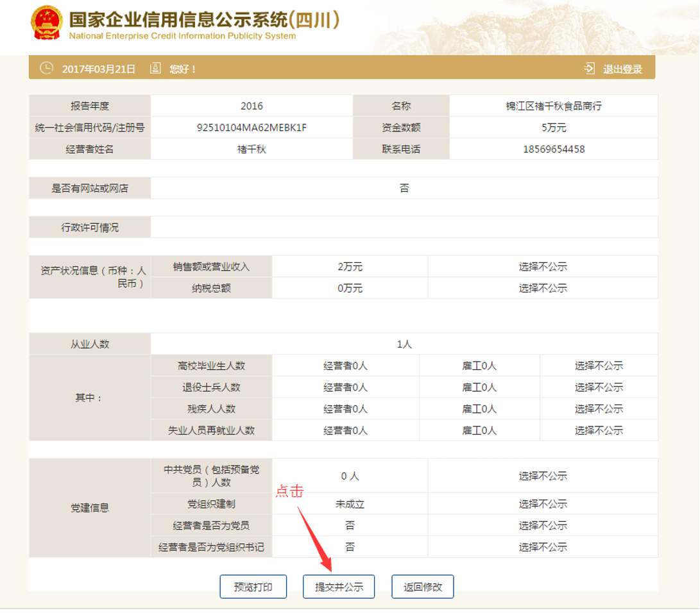
Task: Click the exit arrow icon before 退出登录
Action: [x=588, y=67]
